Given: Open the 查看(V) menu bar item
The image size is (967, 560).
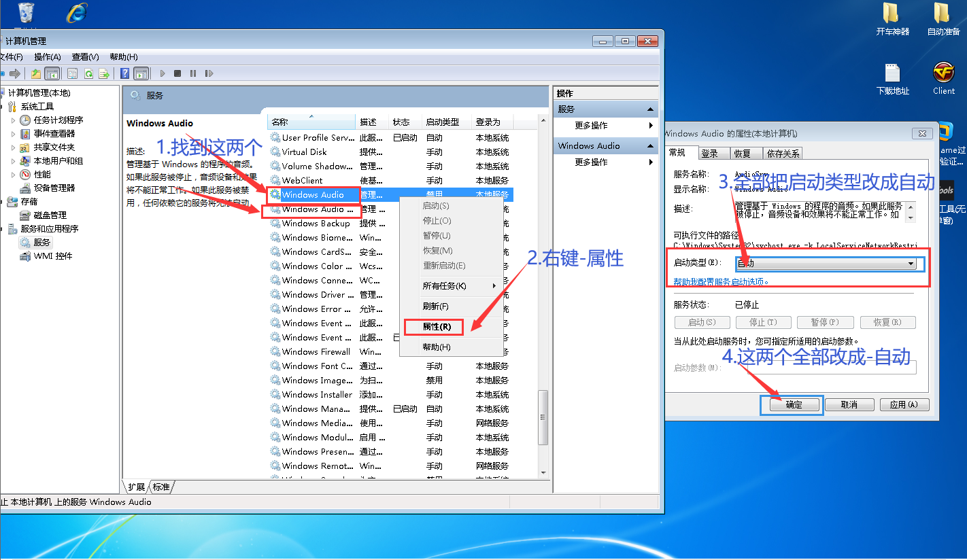Looking at the screenshot, I should [86, 57].
